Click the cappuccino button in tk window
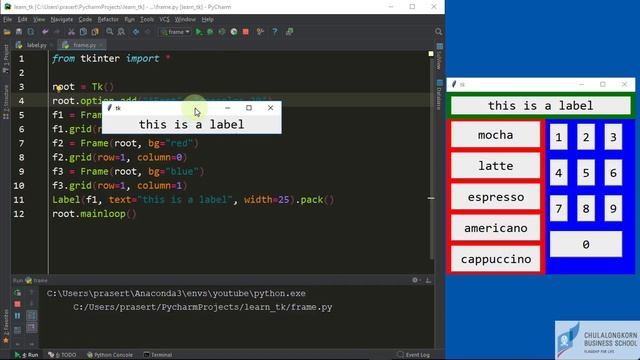Screen dimensions: 640x360 (496, 259)
